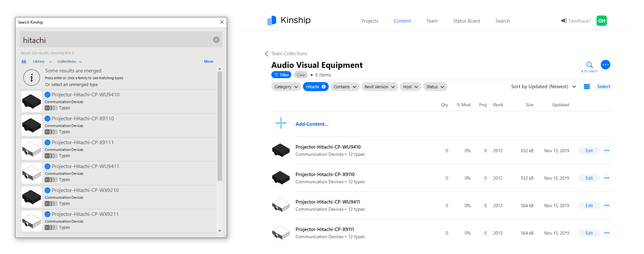Viewport: 644px width, 254px height.
Task: Expand the Library filter dropdown
Action: [42, 61]
